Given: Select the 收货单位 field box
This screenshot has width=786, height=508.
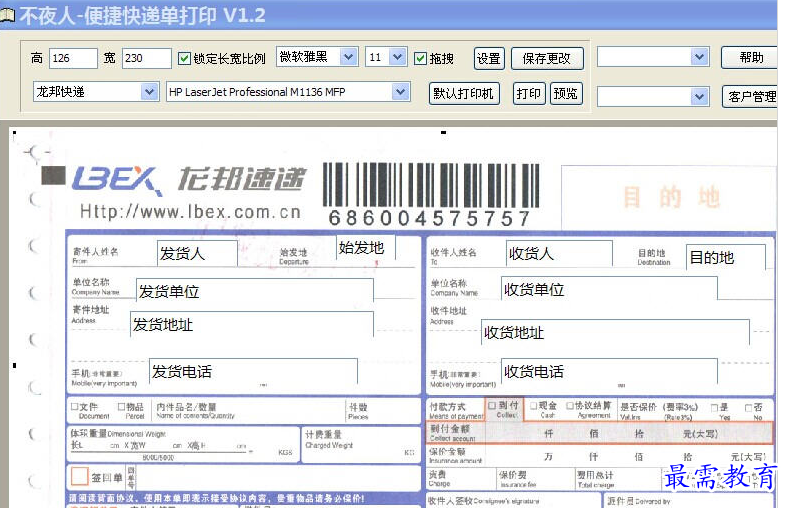Looking at the screenshot, I should 609,289.
